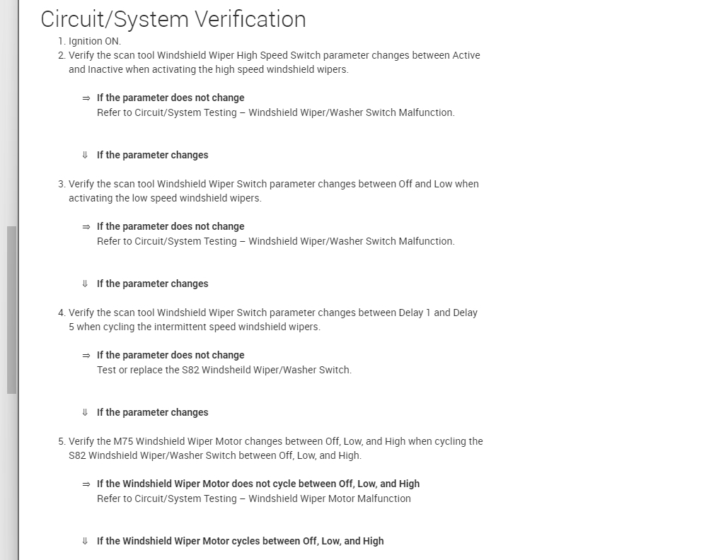
Task: Click the down arrow beside the wiper motor cycles result
Action: point(85,541)
